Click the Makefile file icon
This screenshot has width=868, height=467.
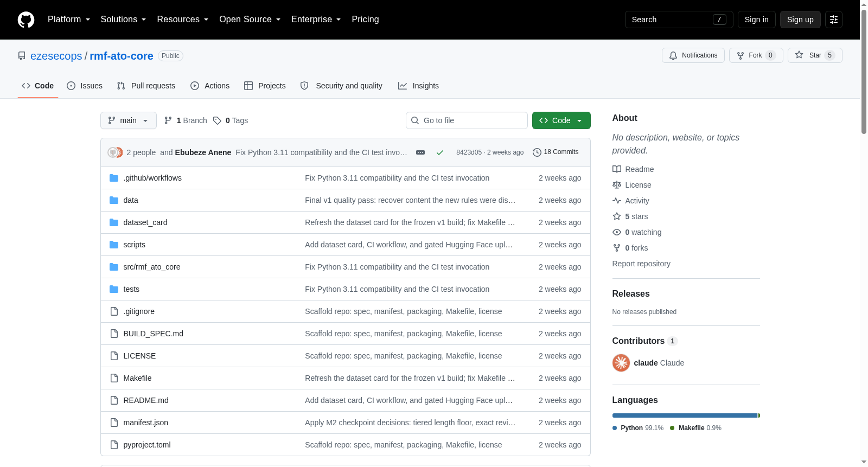click(114, 378)
